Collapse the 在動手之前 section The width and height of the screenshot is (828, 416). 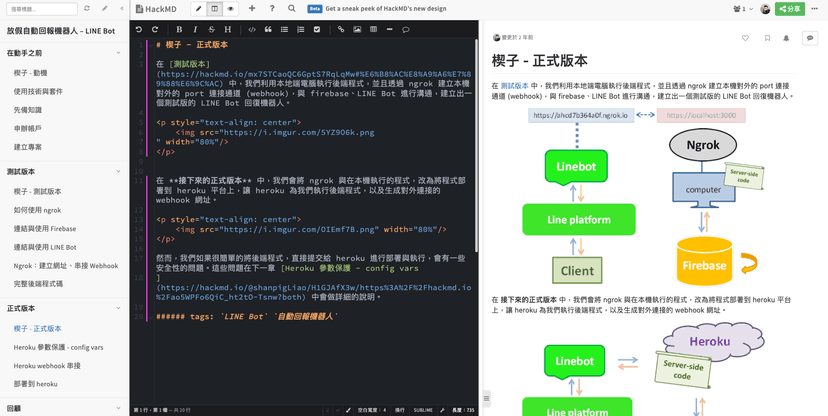(118, 53)
